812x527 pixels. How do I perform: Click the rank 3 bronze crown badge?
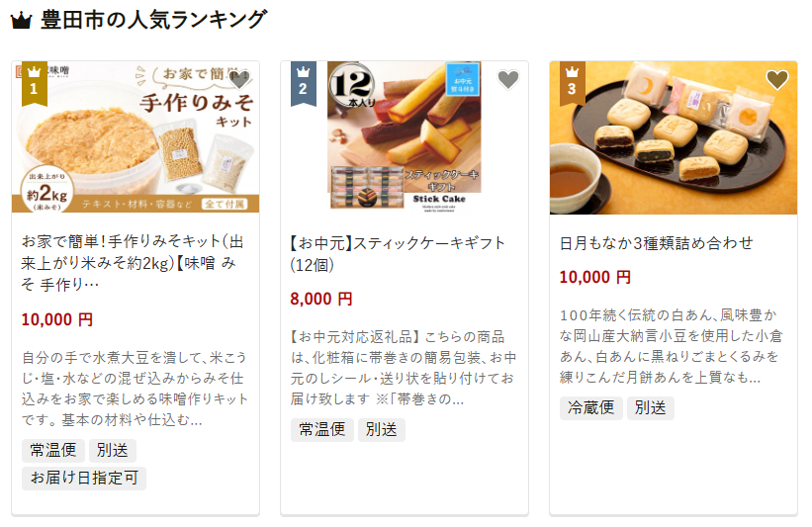click(572, 83)
